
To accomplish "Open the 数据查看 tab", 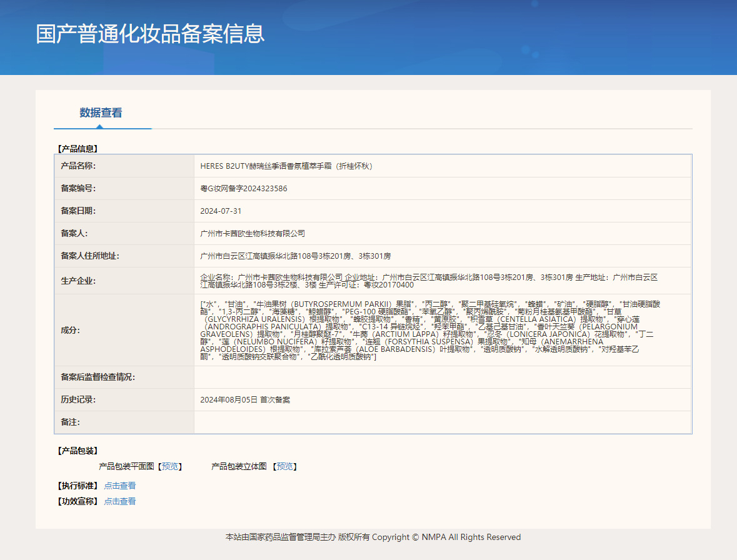I will tap(101, 112).
